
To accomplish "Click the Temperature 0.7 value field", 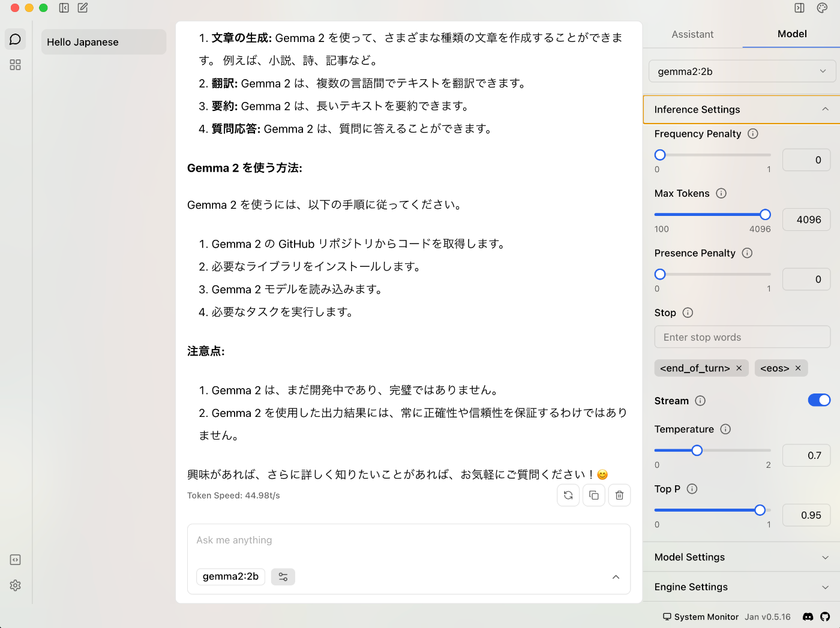I will coord(806,455).
